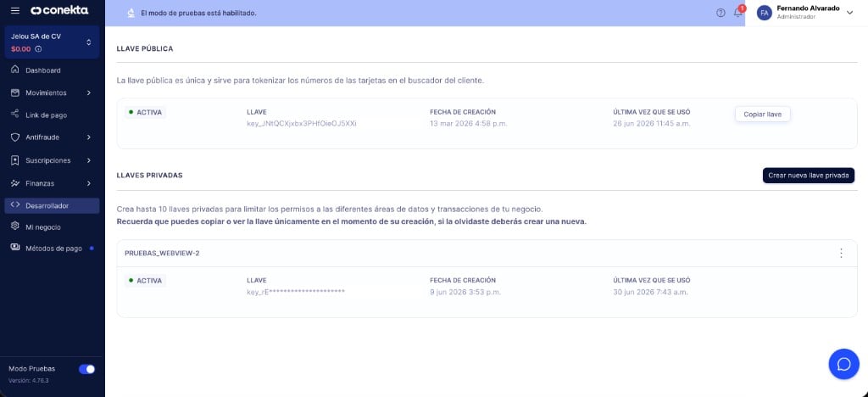Click the PRUEBAS_WEBVIEW-2 key name
This screenshot has height=397, width=868.
(162, 253)
